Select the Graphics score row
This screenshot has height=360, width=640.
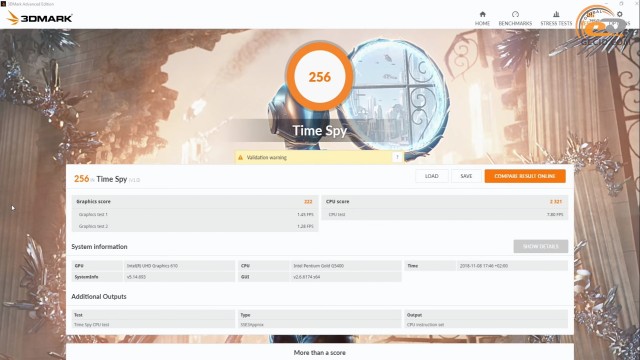(195, 202)
